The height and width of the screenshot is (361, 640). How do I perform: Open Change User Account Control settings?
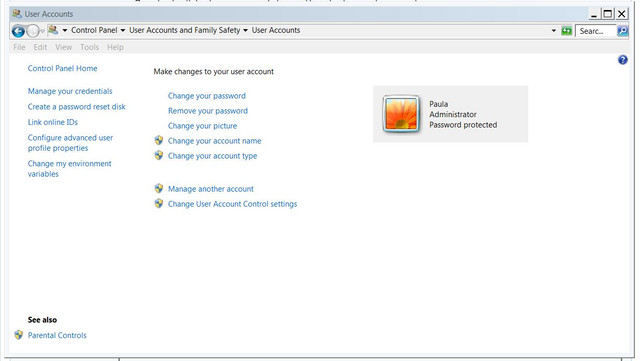[232, 204]
